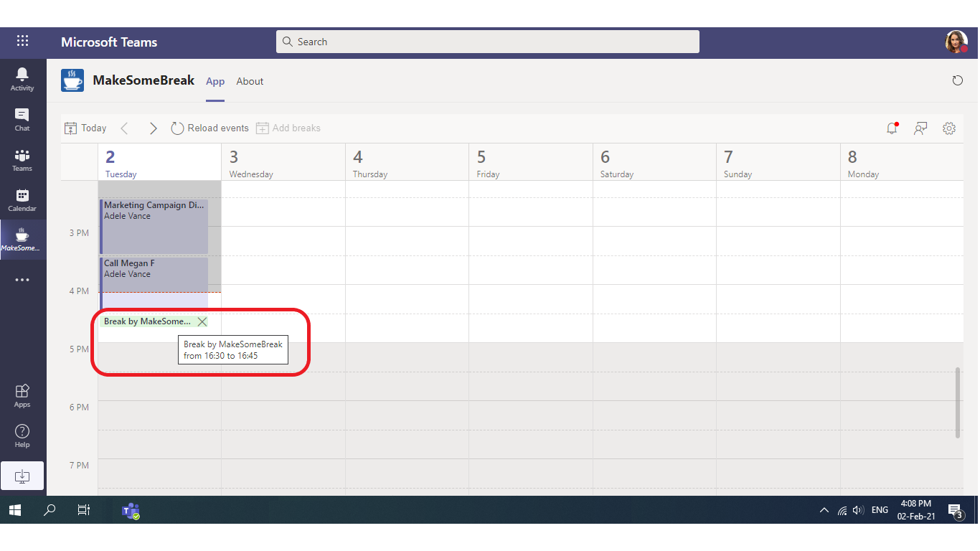Open Teams in the left sidebar

(22, 159)
